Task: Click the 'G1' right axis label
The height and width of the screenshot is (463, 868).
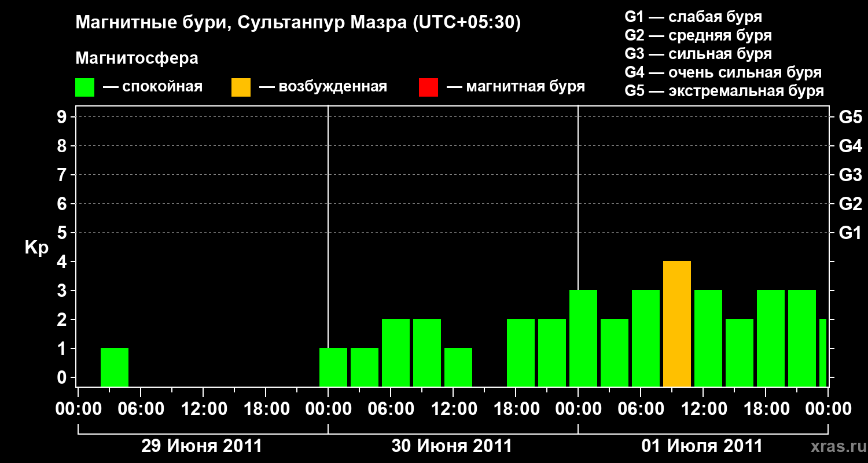Action: point(850,233)
